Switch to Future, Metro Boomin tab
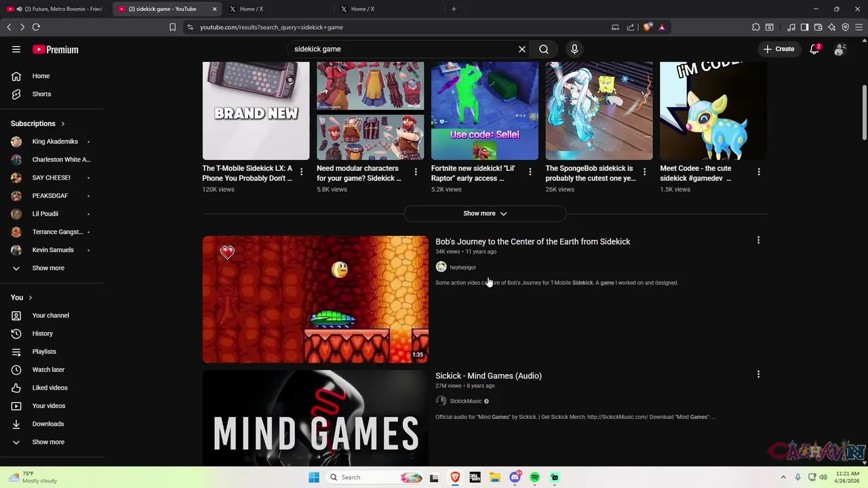868x488 pixels. pos(56,9)
